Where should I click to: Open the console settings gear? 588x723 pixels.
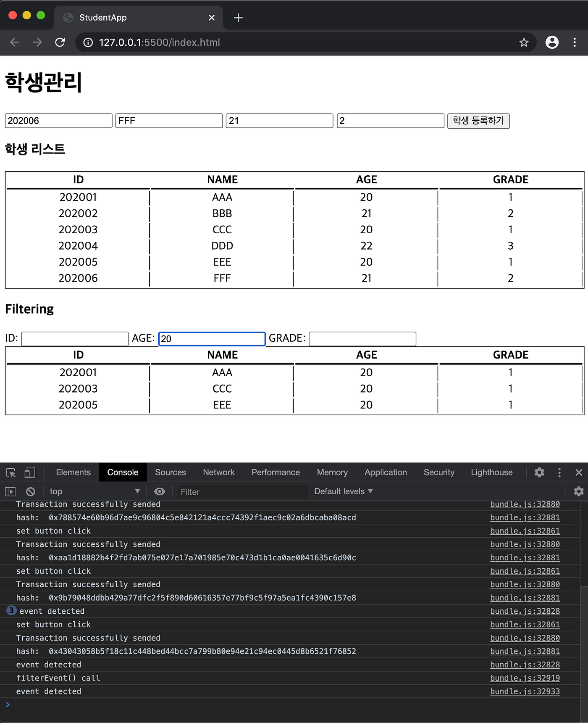579,491
